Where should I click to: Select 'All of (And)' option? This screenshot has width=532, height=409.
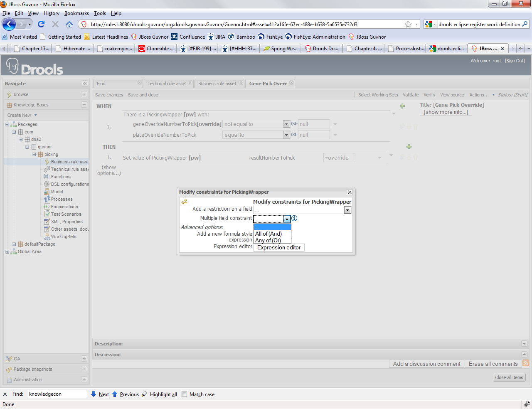tap(268, 234)
